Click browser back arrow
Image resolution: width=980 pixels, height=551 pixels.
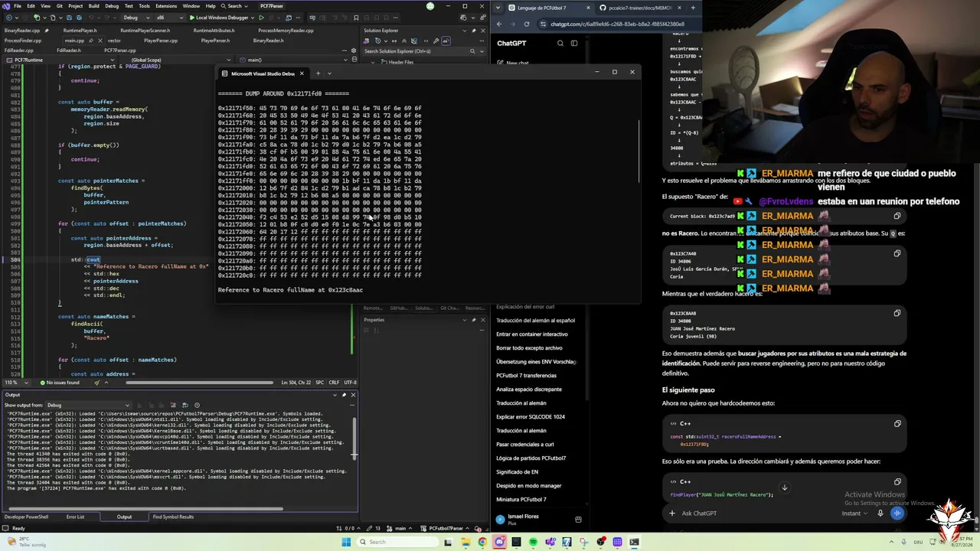(x=499, y=24)
